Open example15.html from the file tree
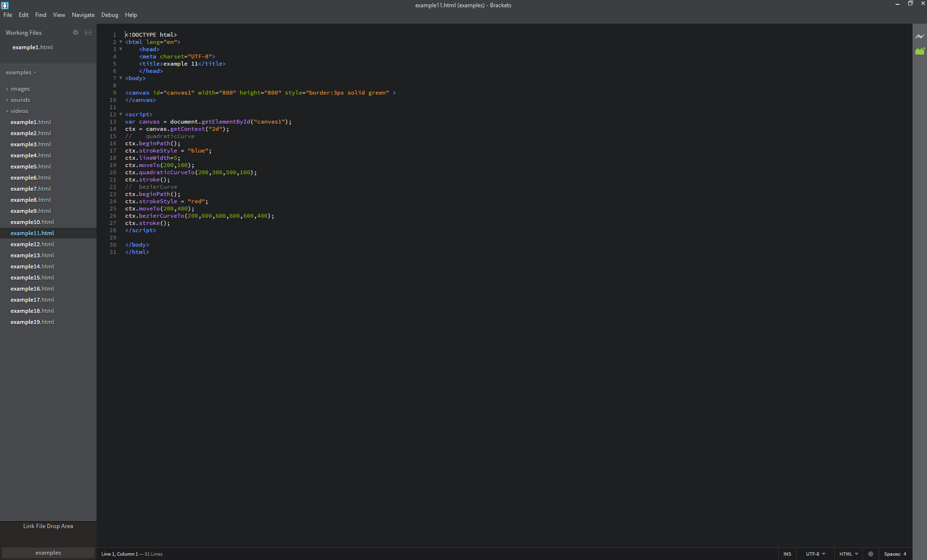Image resolution: width=927 pixels, height=560 pixels. pos(32,277)
